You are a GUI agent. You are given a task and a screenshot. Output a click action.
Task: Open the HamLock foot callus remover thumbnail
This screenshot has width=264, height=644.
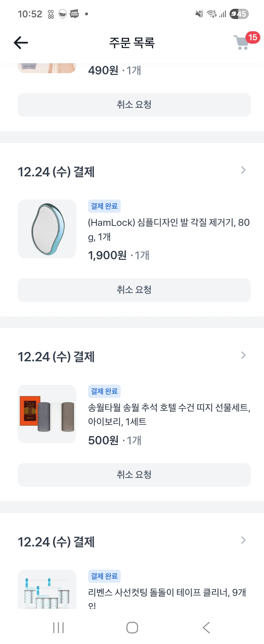pyautogui.click(x=47, y=229)
